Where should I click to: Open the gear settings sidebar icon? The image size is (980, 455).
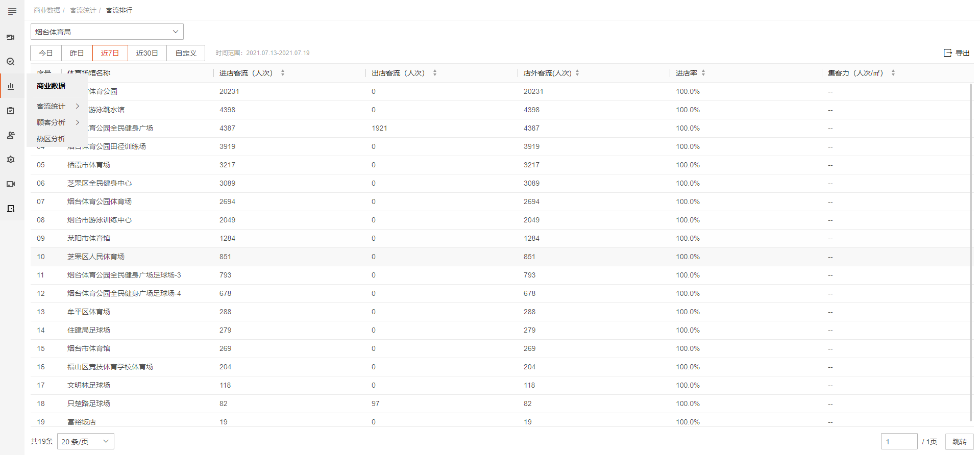coord(11,160)
